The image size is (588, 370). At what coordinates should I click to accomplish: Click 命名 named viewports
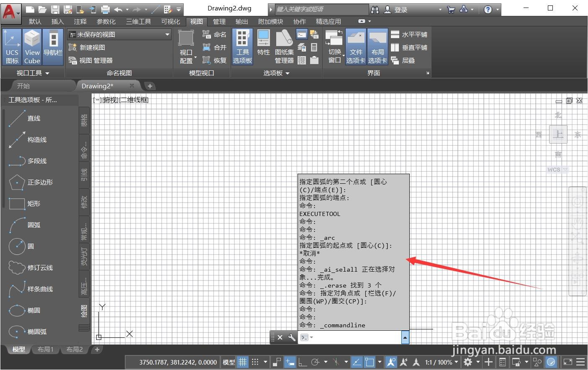(x=214, y=34)
